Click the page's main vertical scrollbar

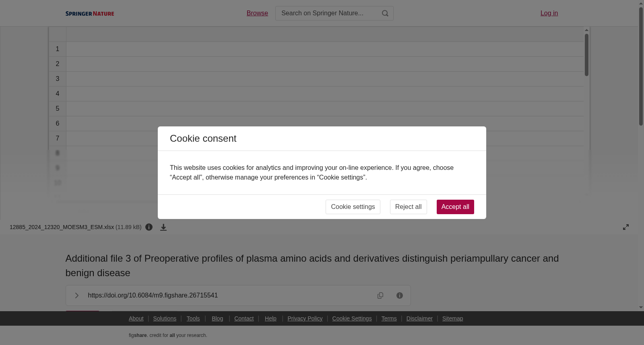point(641,66)
